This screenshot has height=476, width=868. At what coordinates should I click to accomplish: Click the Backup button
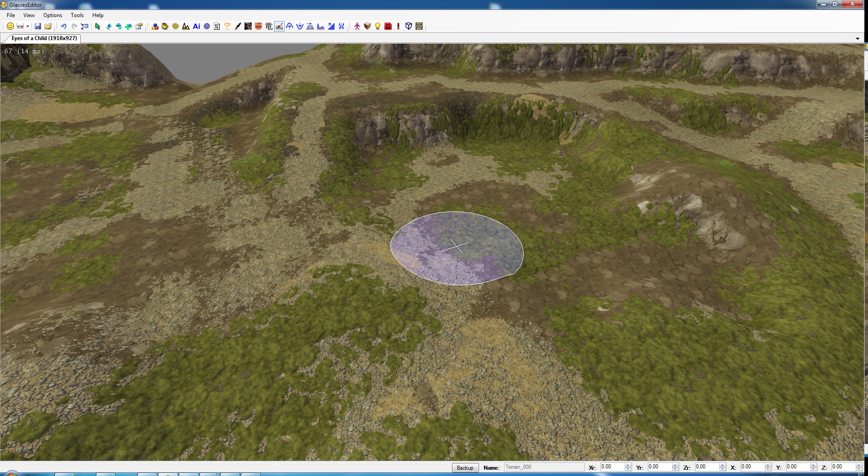[465, 468]
